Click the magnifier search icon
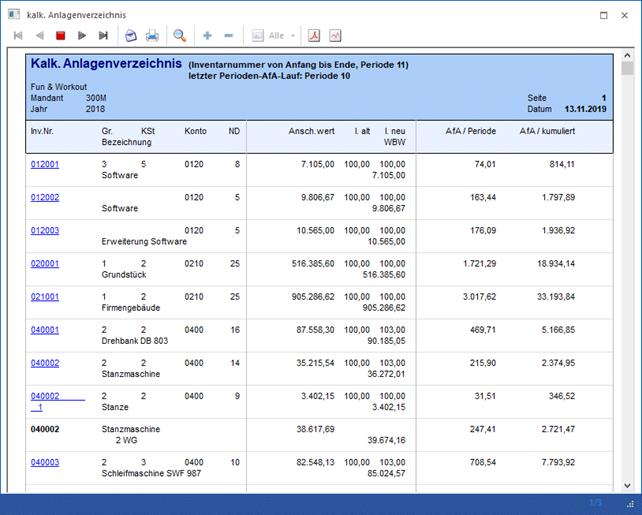This screenshot has height=515, width=642. (180, 36)
